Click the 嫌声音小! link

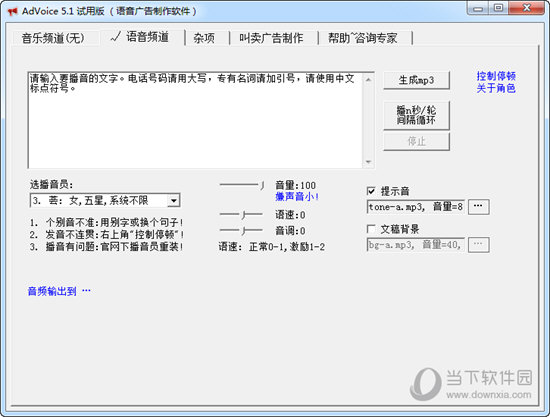click(x=297, y=197)
